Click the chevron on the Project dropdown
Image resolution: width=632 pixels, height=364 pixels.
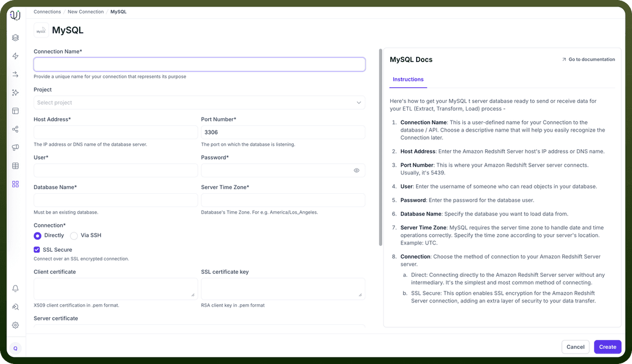(358, 103)
